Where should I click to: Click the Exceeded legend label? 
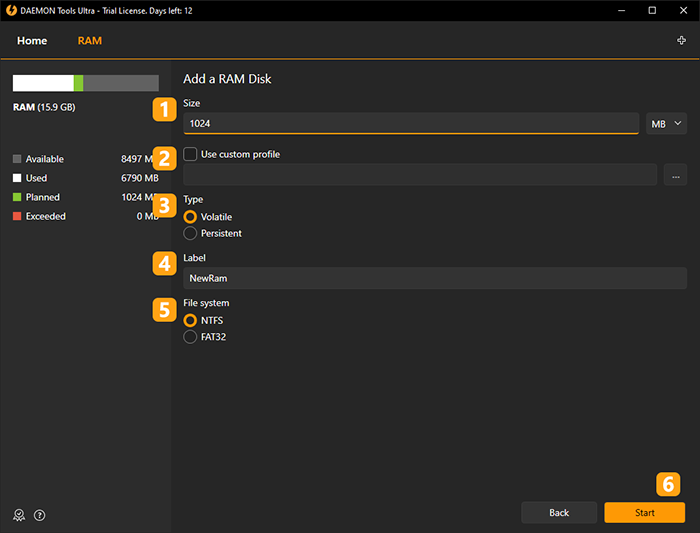(46, 216)
